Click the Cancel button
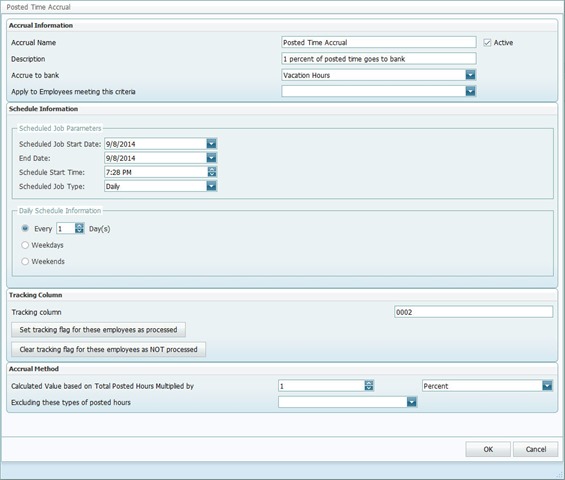Screen dimensions: 565x480 click(535, 449)
